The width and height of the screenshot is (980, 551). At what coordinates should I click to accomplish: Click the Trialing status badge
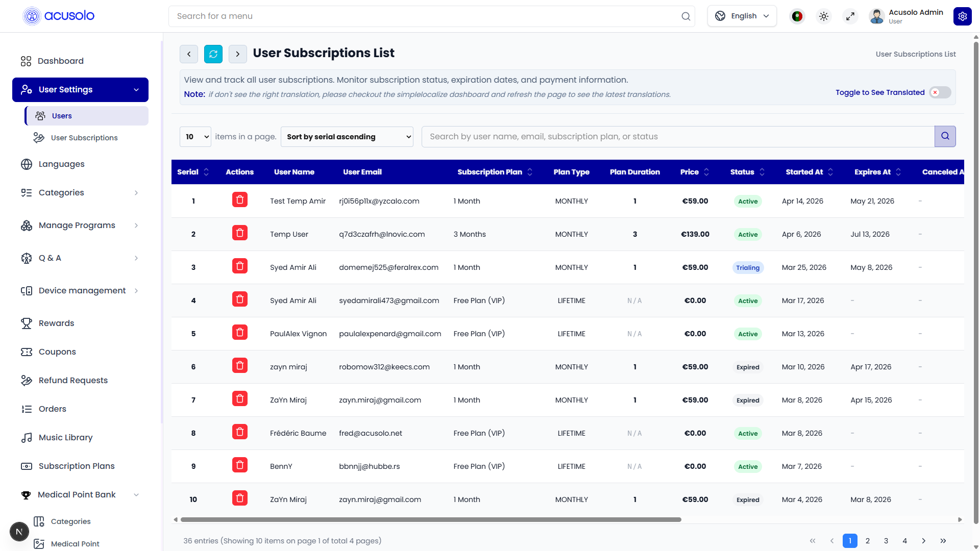(x=748, y=268)
